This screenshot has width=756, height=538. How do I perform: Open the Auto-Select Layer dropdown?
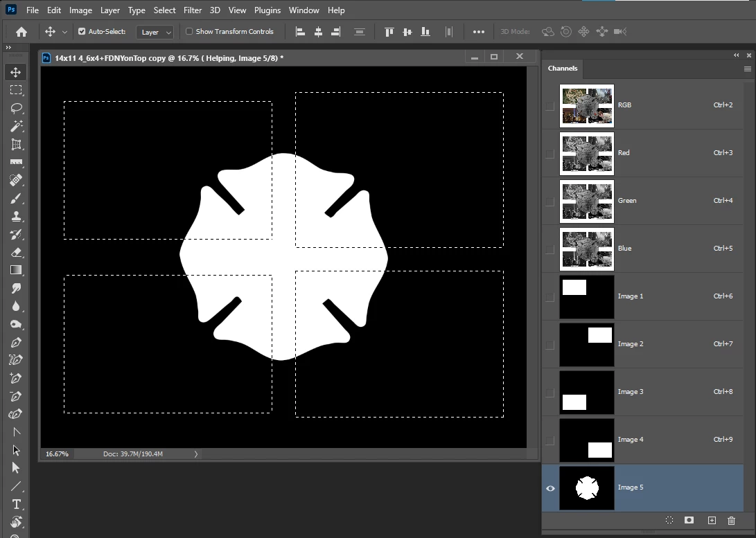155,32
